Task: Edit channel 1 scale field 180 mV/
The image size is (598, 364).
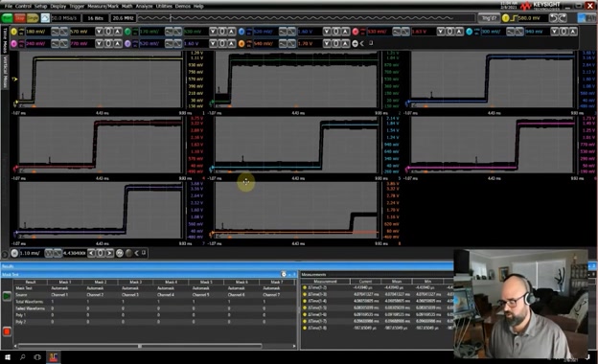Action: pos(37,32)
